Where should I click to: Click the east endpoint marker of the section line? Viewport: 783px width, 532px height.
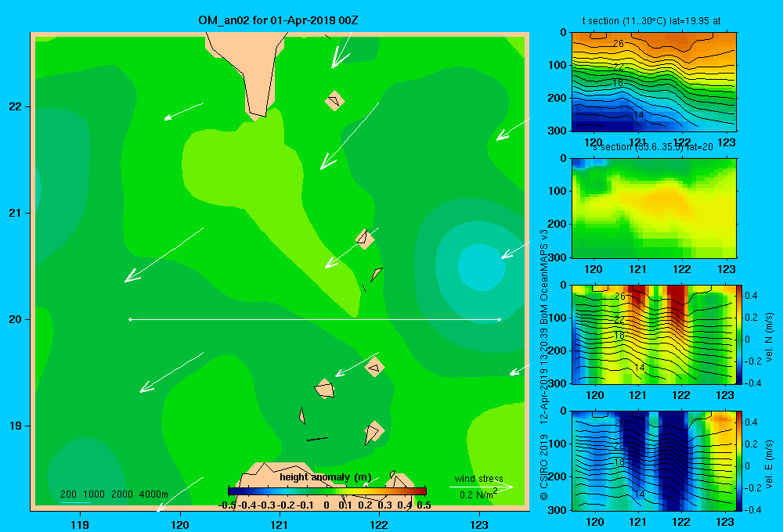pos(499,319)
